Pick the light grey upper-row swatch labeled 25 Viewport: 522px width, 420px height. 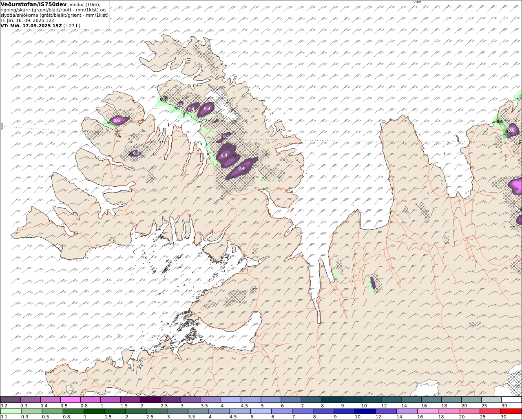(x=492, y=400)
